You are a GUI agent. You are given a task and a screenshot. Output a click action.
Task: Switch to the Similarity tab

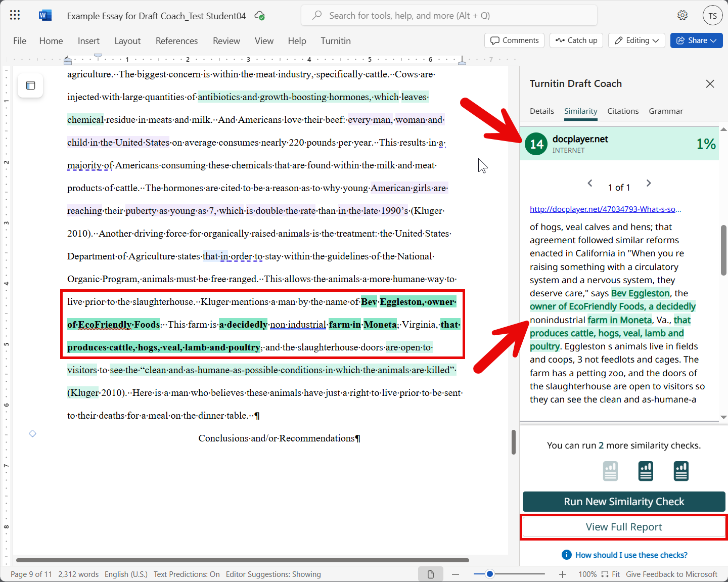581,111
